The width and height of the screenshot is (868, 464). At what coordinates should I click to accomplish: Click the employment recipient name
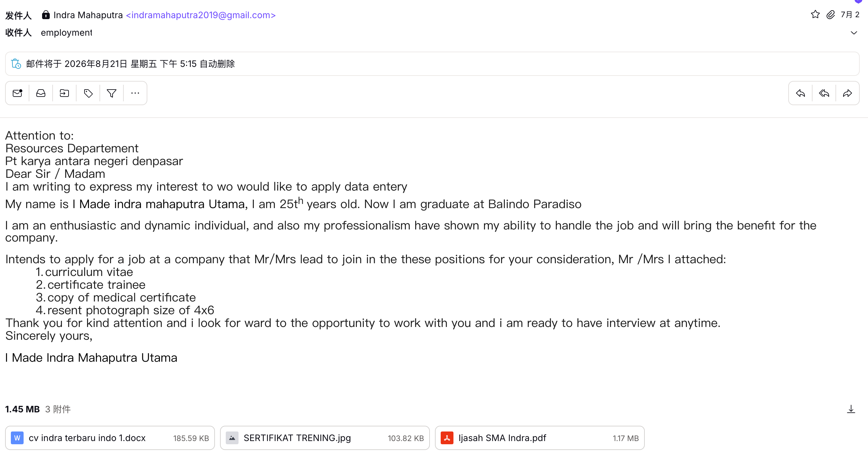[x=66, y=33]
